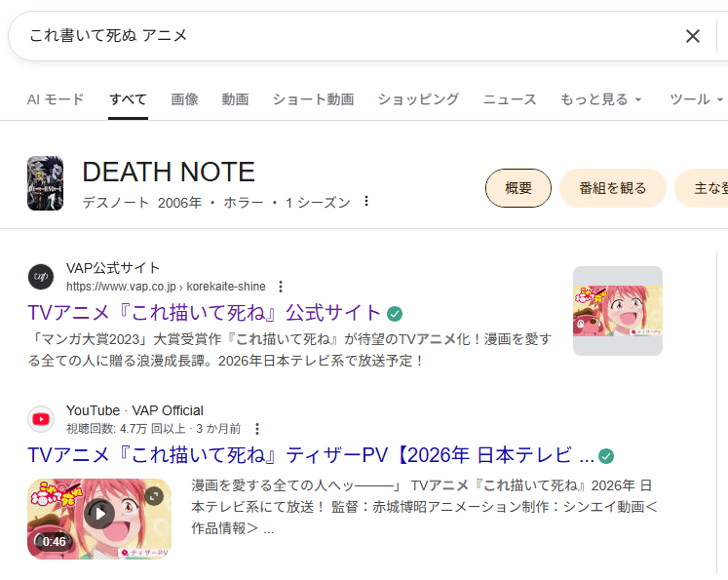Open the 画像 tab
Image resolution: width=728 pixels, height=580 pixels.
pyautogui.click(x=185, y=99)
